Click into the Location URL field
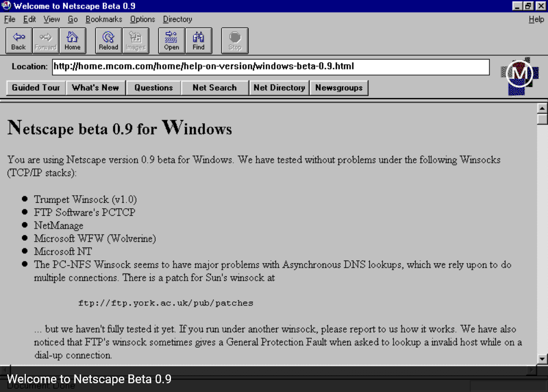This screenshot has width=548, height=392. point(271,67)
